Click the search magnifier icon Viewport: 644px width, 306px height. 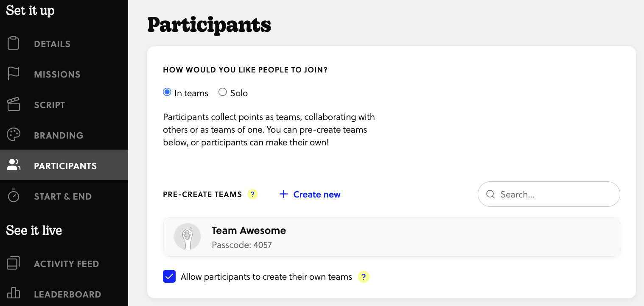490,194
